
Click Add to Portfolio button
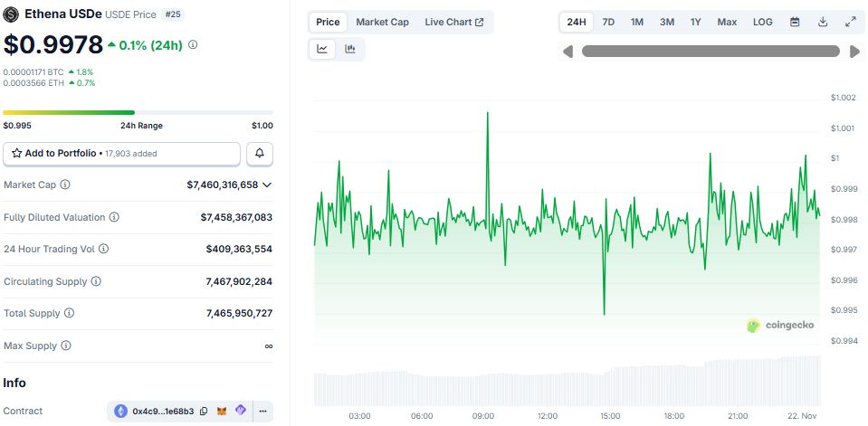(x=121, y=154)
